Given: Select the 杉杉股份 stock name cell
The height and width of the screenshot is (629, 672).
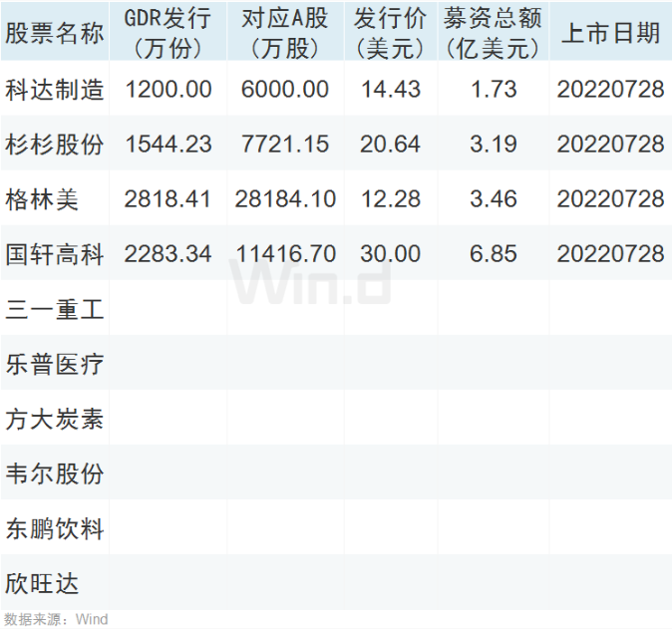Looking at the screenshot, I should (55, 144).
